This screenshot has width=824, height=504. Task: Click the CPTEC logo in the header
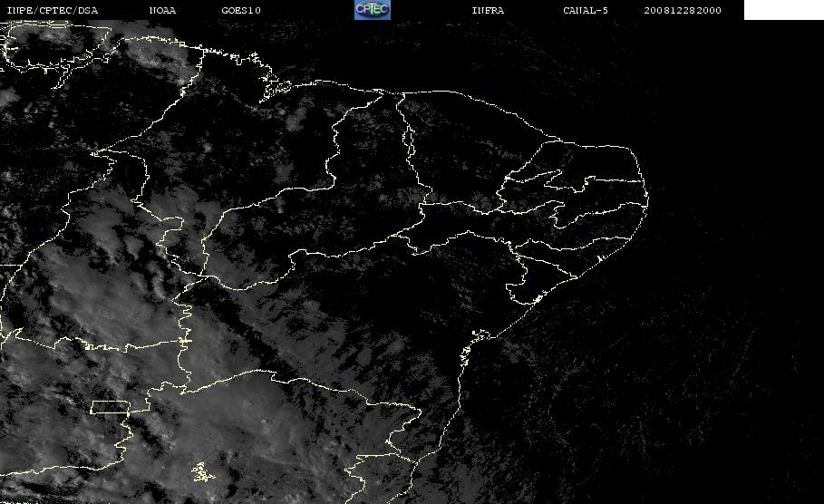[x=373, y=9]
